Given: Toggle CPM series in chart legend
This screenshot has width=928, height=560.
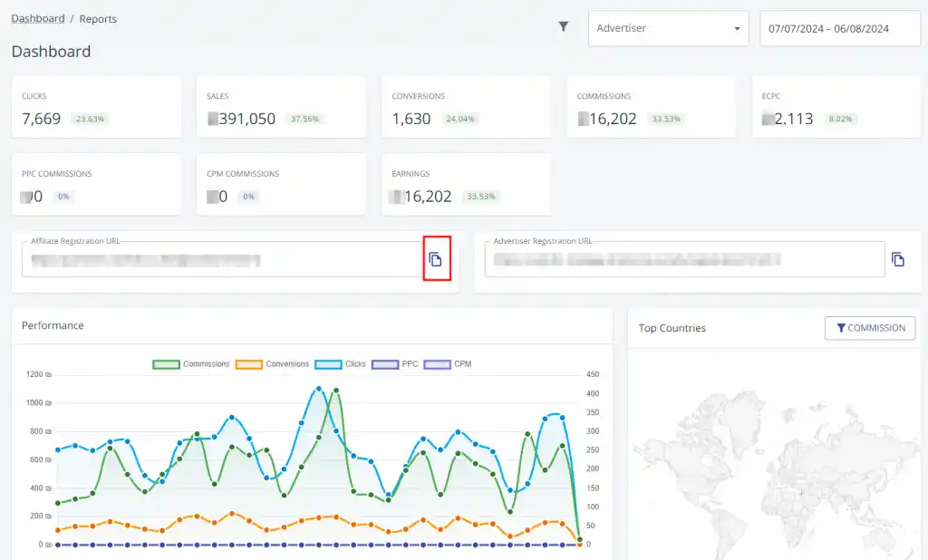Looking at the screenshot, I should [448, 364].
